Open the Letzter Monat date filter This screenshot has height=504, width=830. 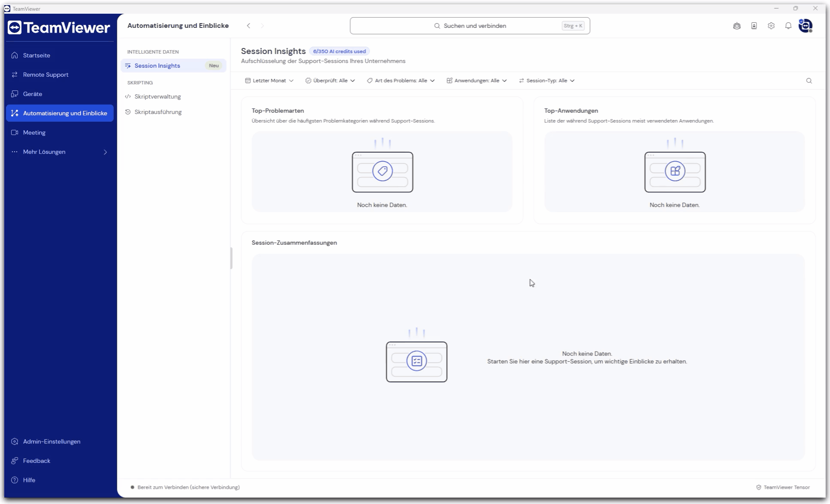(x=269, y=81)
